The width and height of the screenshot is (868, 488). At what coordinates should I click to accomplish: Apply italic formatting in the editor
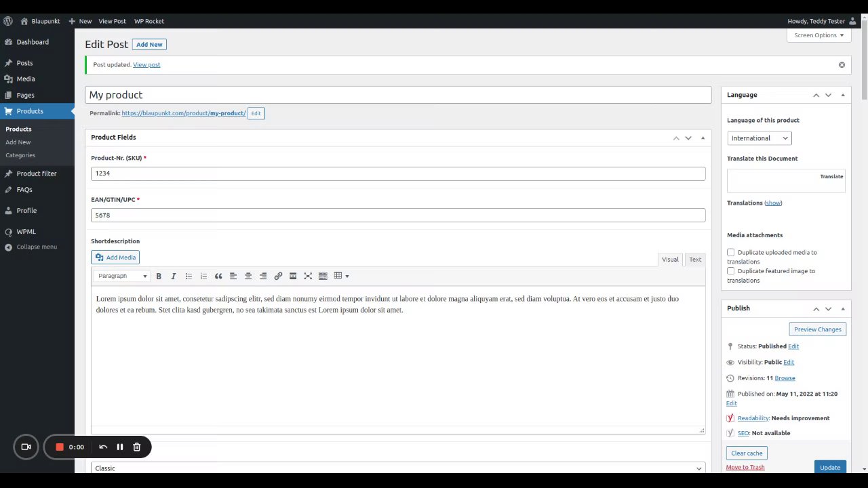pos(174,276)
